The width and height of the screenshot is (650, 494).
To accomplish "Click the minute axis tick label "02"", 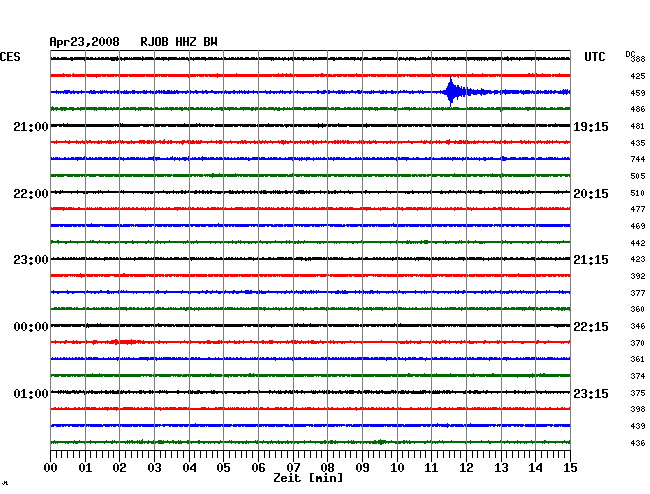I will coord(119,468).
